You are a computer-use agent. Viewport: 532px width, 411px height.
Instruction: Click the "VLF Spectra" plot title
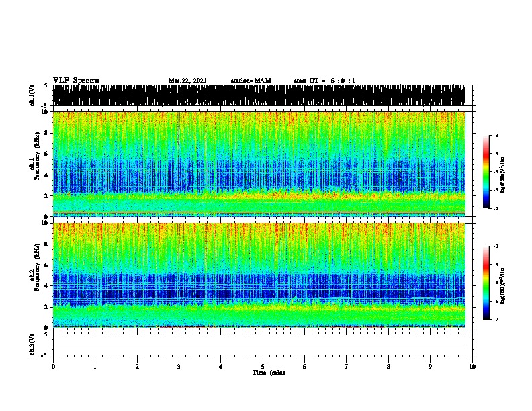[x=76, y=81]
